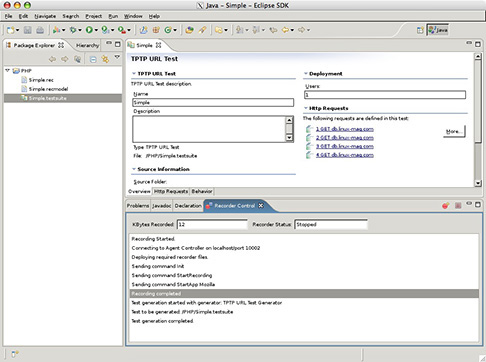Click the Forward arrow in main toolbar
The height and width of the screenshot is (362, 486).
301,30
